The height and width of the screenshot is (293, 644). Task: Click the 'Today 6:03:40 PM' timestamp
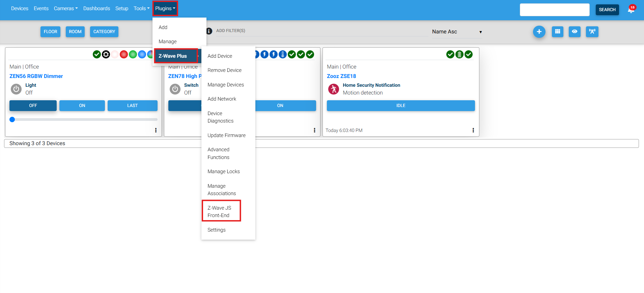(x=344, y=130)
